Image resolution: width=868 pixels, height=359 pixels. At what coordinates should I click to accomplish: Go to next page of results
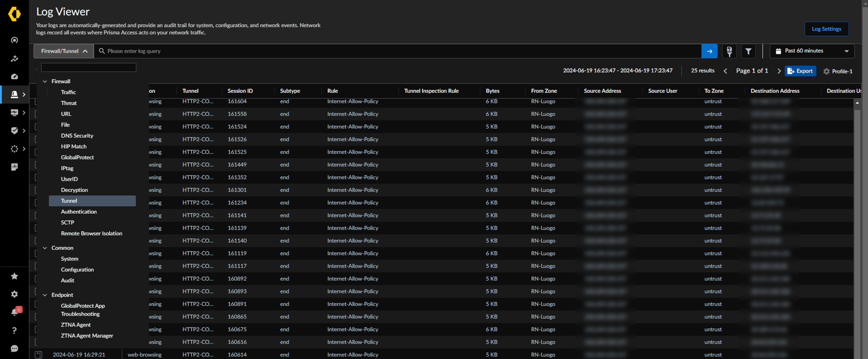pos(779,71)
